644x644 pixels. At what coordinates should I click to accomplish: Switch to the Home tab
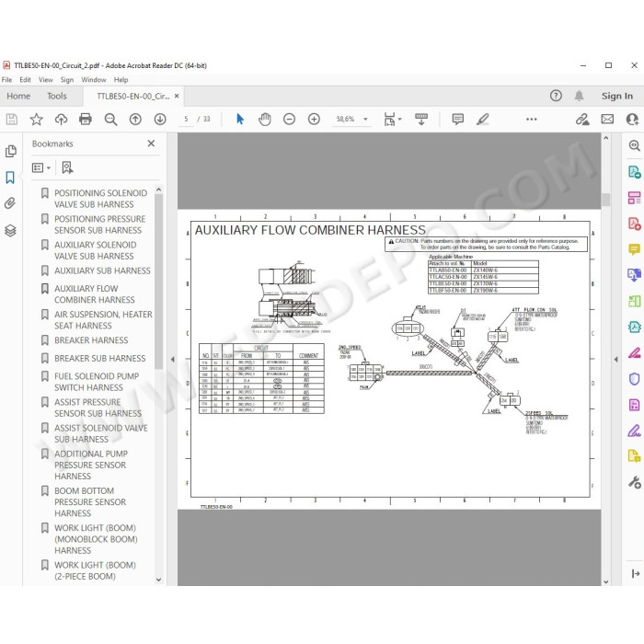point(18,96)
